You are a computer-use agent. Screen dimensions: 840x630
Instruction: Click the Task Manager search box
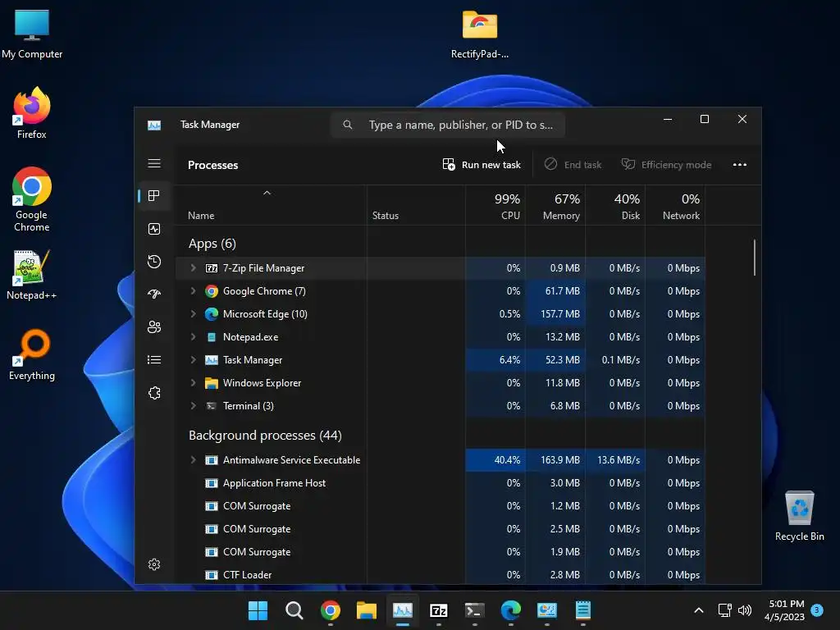448,125
